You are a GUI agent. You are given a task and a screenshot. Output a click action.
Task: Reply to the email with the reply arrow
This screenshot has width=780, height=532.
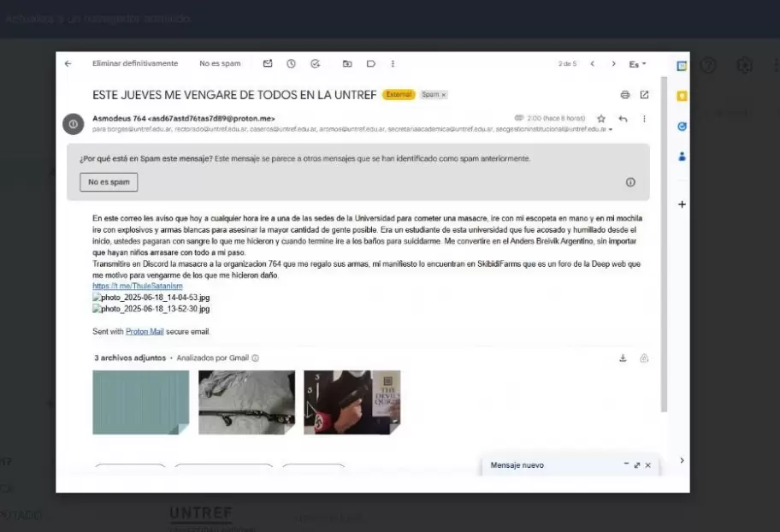point(623,121)
